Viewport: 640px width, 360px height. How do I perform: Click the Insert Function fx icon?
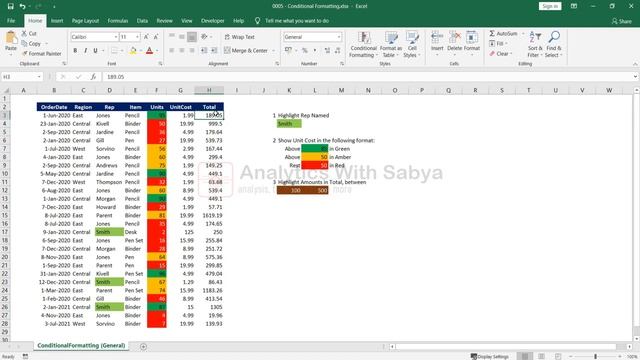(93, 77)
